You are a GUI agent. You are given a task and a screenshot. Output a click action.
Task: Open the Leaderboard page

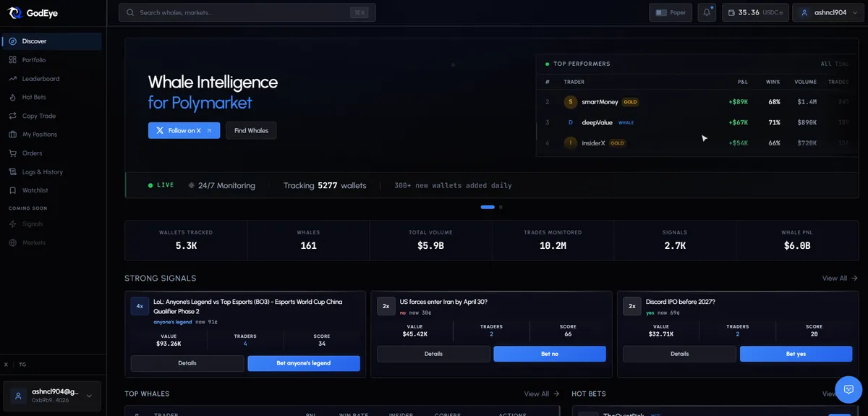coord(41,78)
